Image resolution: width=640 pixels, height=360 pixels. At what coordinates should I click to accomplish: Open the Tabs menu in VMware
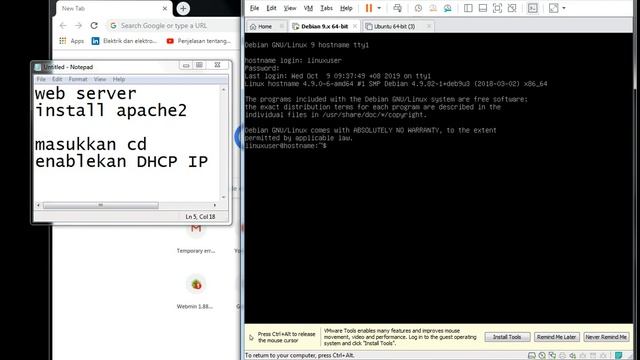[327, 8]
